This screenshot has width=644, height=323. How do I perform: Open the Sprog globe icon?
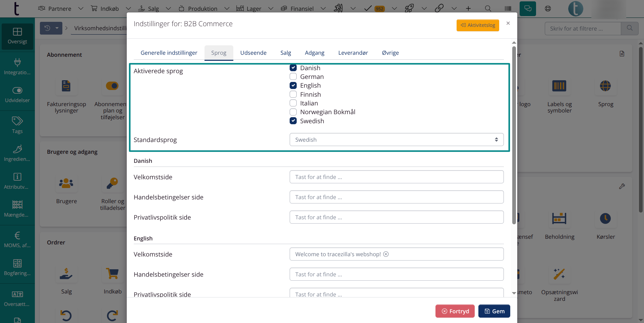[x=605, y=86]
